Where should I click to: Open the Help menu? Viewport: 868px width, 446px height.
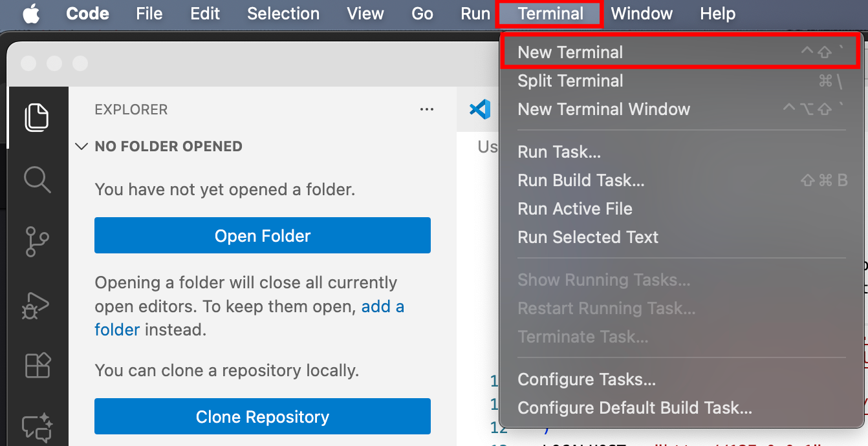point(717,13)
